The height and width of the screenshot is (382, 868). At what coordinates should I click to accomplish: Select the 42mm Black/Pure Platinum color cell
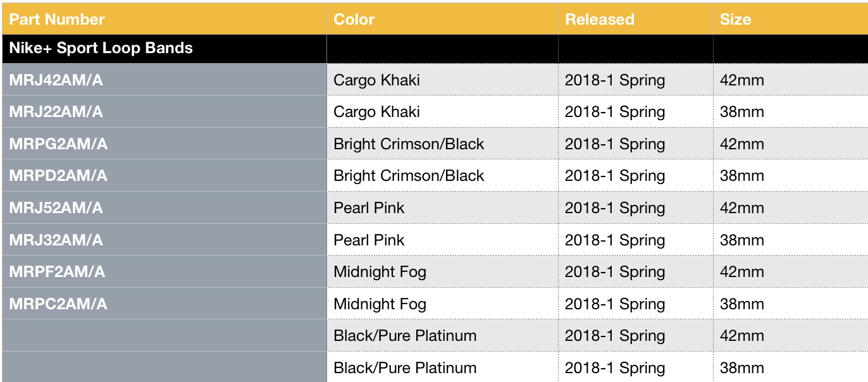click(405, 336)
